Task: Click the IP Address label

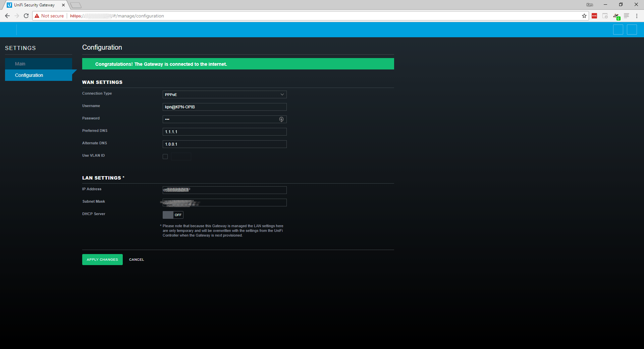Action: 92,189
